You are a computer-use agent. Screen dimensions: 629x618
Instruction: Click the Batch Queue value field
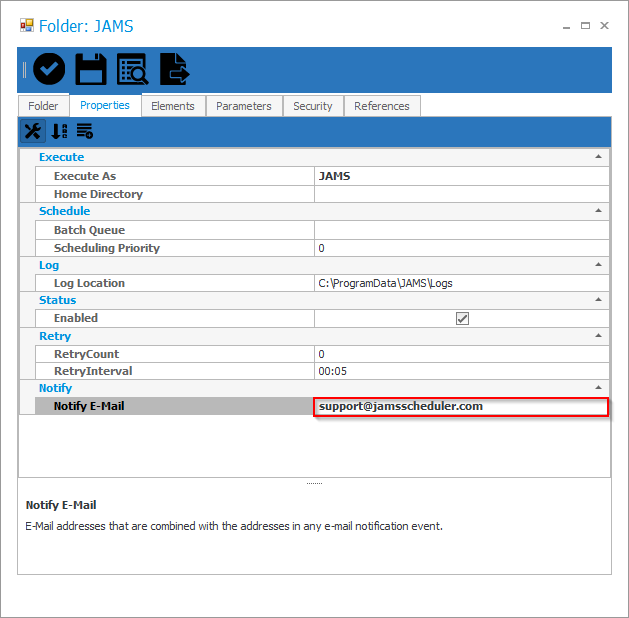click(x=461, y=230)
